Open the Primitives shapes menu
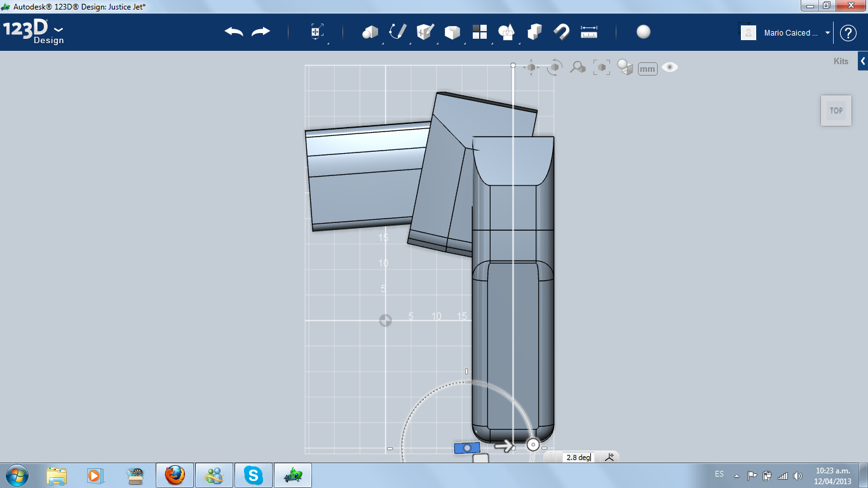Viewport: 868px width, 488px height. tap(370, 32)
